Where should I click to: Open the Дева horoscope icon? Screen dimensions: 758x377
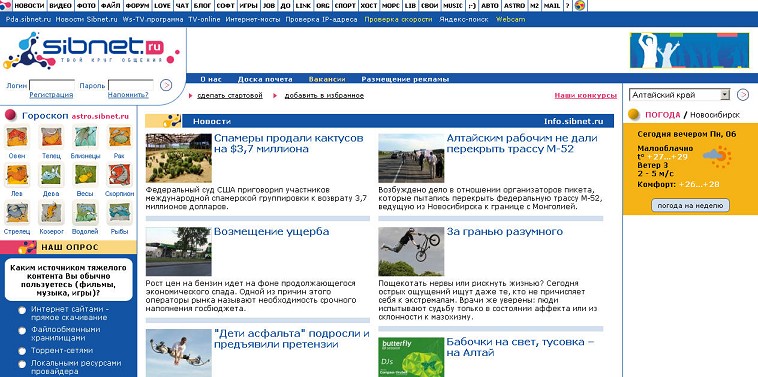(51, 174)
